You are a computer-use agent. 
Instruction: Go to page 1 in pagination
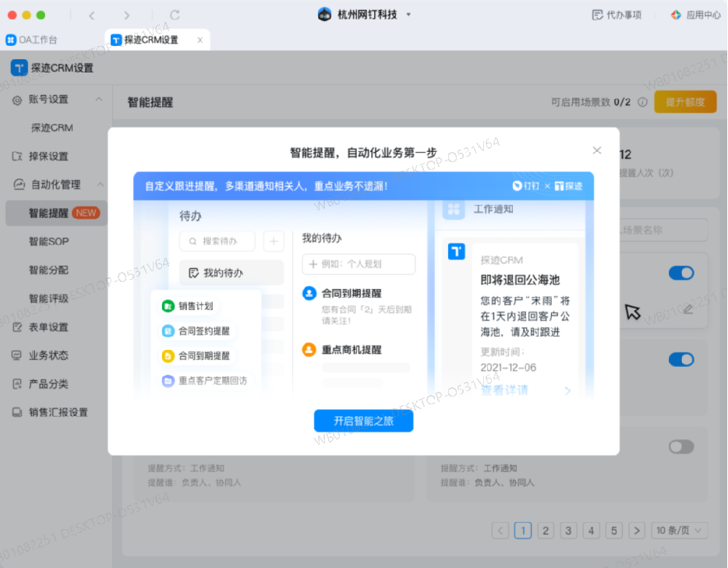click(523, 530)
